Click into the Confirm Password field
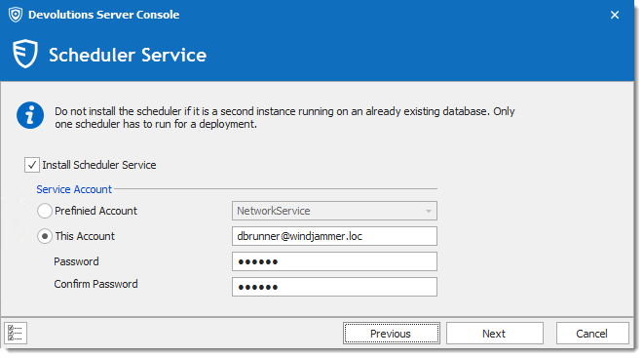The width and height of the screenshot is (644, 358). tap(334, 287)
